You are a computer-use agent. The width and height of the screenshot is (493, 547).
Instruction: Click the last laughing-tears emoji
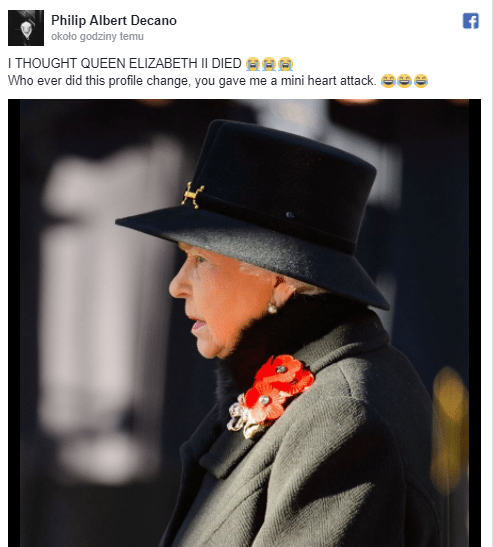[x=421, y=81]
